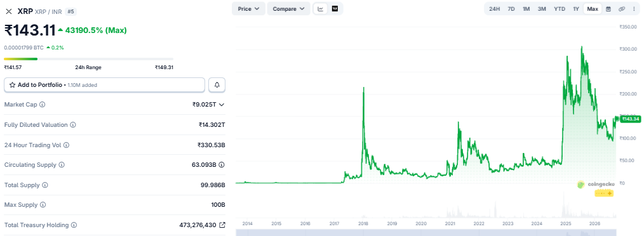Open the Total Treasury Holding info icon
The width and height of the screenshot is (644, 236).
74,225
